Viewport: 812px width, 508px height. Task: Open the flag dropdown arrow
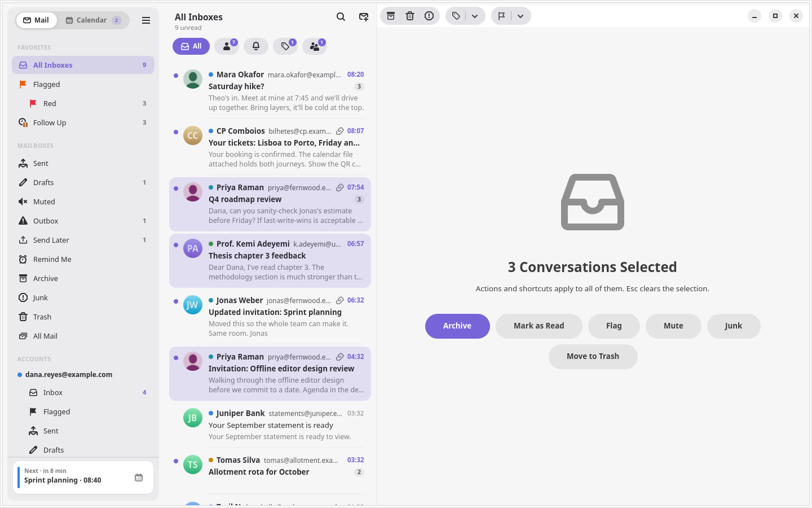coord(520,16)
